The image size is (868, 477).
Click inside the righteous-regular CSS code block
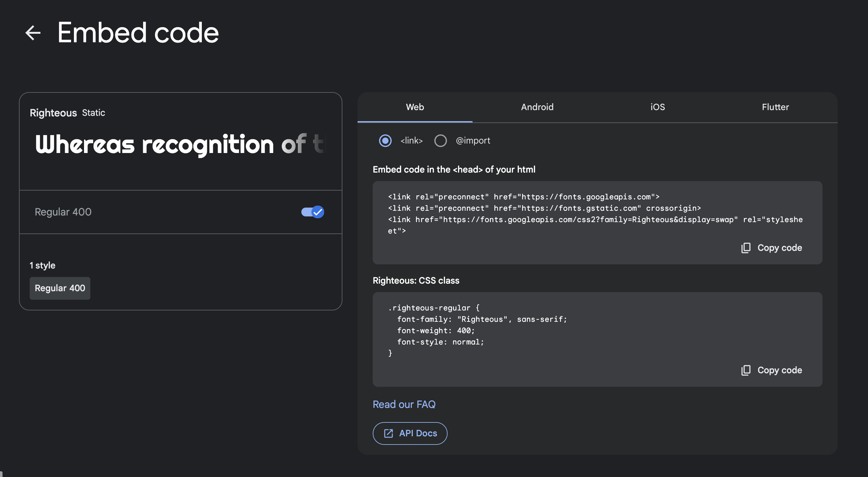coord(505,330)
